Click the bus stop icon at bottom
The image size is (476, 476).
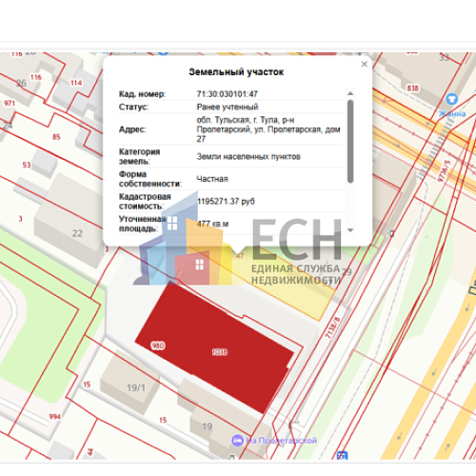[x=342, y=455]
